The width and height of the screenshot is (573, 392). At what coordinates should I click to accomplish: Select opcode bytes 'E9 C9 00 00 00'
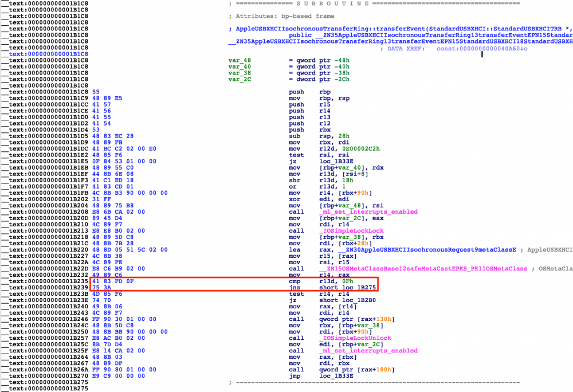click(119, 376)
